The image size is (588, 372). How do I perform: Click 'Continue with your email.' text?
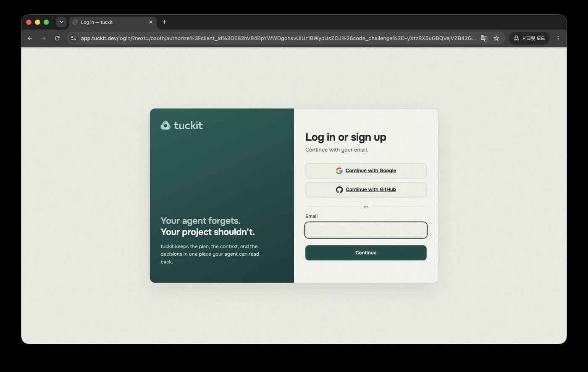point(336,150)
